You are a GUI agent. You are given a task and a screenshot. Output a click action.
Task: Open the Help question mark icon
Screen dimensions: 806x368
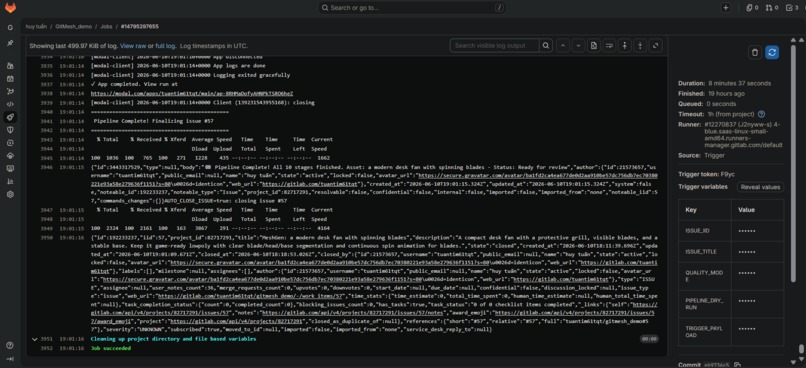(10, 345)
